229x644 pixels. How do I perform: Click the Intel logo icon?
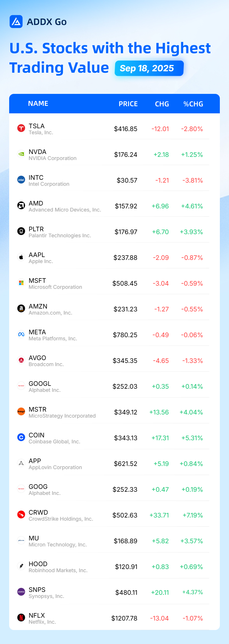tap(21, 180)
